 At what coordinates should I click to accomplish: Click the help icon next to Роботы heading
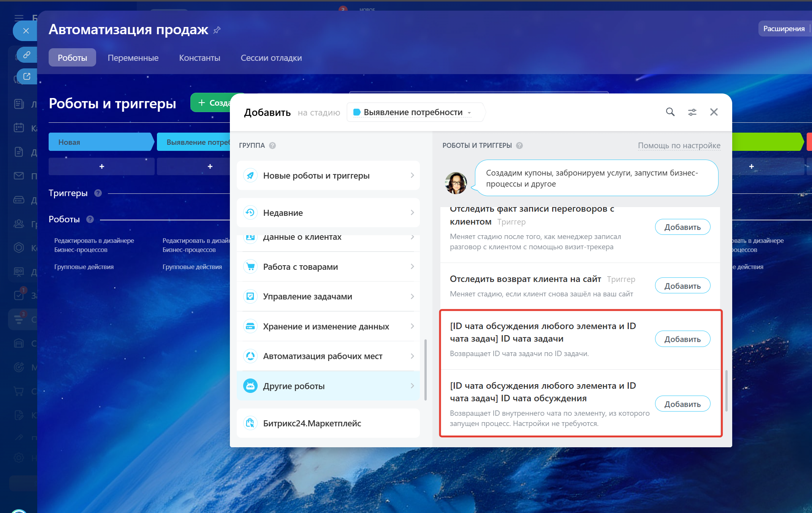pos(90,219)
